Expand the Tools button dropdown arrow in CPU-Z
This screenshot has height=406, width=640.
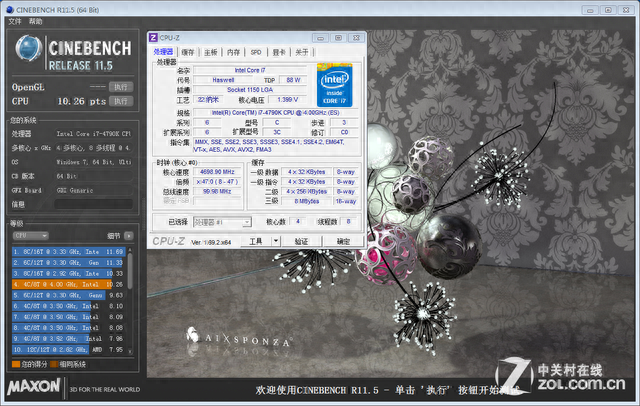pos(276,241)
